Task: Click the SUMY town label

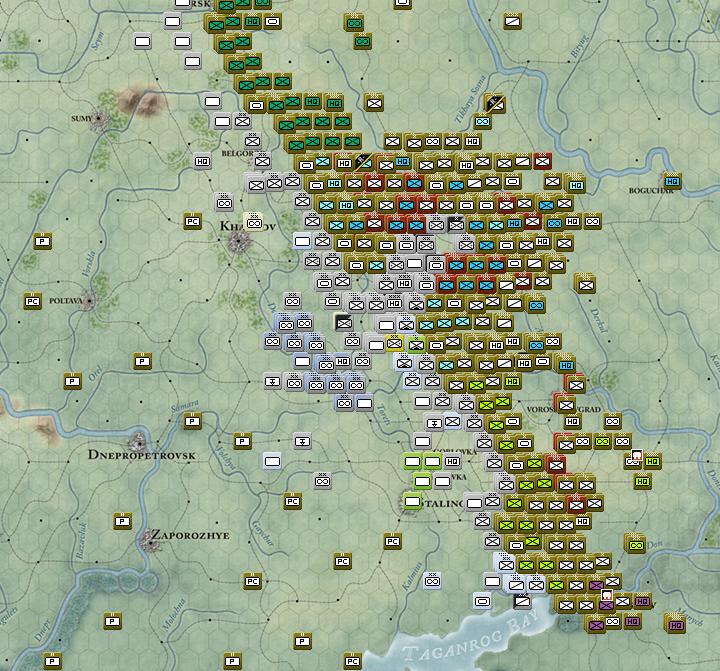Action: [81, 118]
